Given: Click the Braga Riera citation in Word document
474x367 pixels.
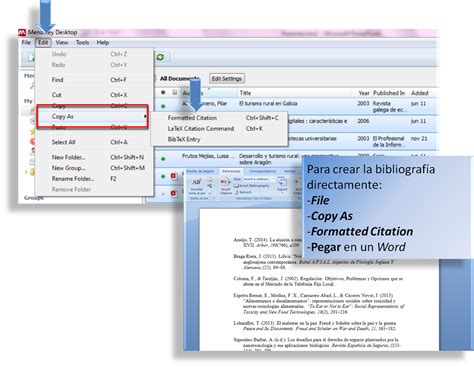Looking at the screenshot, I should click(x=313, y=262).
